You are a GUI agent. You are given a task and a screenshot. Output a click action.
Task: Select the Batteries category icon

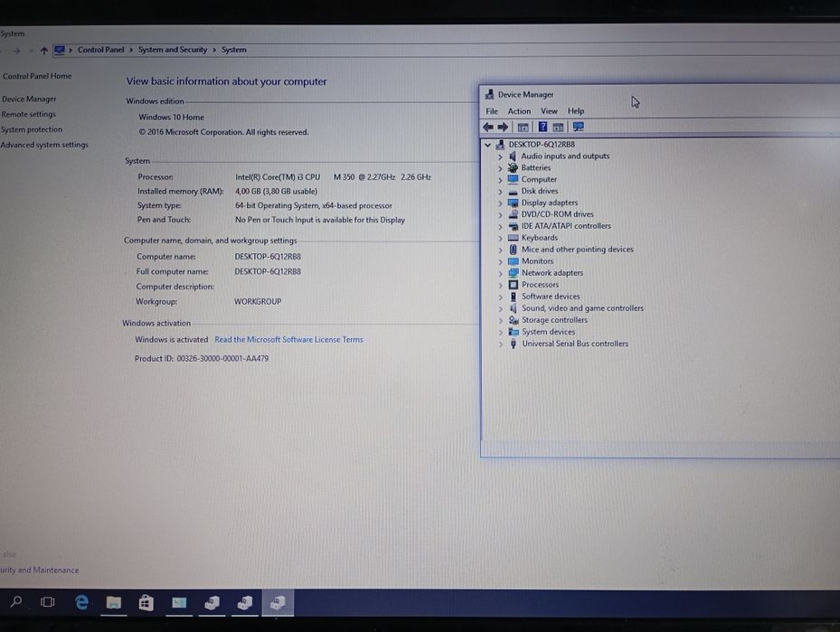click(513, 167)
